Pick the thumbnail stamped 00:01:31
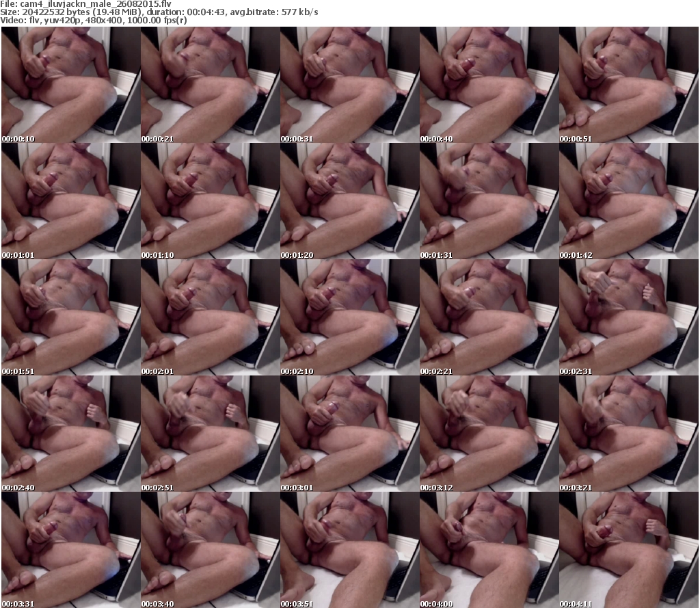Screen dimensions: 700x608 (489, 201)
